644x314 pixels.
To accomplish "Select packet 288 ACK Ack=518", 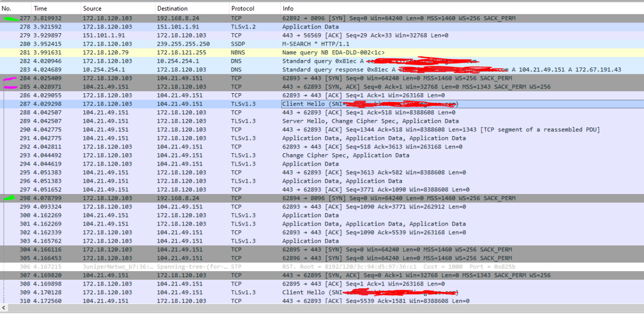I will (322, 113).
